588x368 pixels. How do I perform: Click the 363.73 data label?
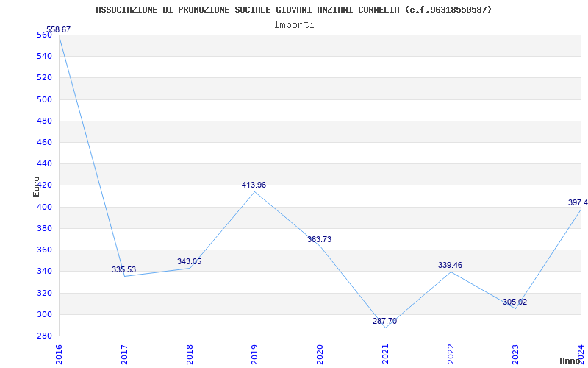tap(319, 240)
